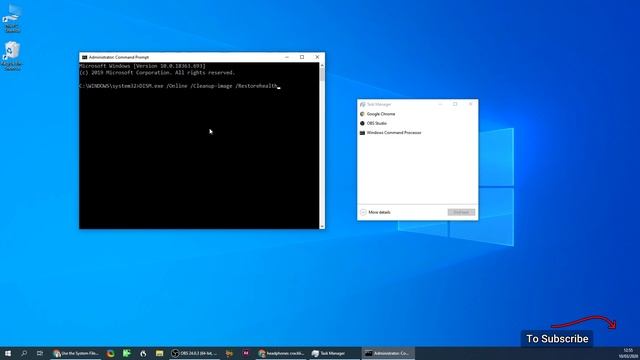Viewport: 640px width, 360px height.
Task: Expand More details in Task Manager
Action: pos(376,212)
